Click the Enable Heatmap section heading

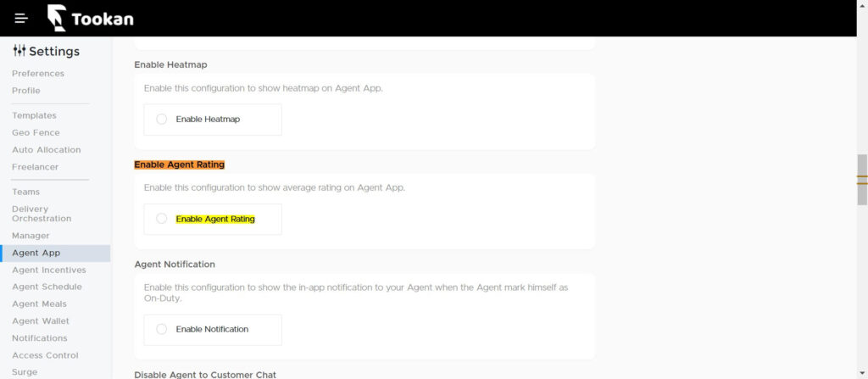tap(171, 64)
